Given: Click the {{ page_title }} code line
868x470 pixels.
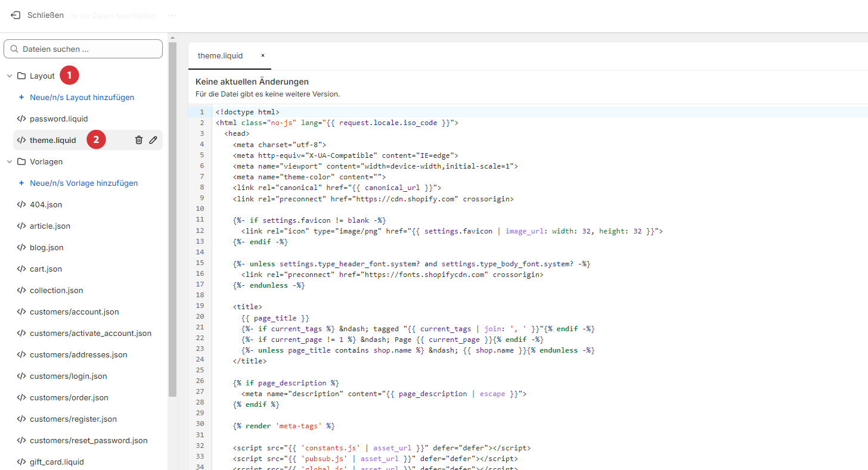Looking at the screenshot, I should point(275,319).
